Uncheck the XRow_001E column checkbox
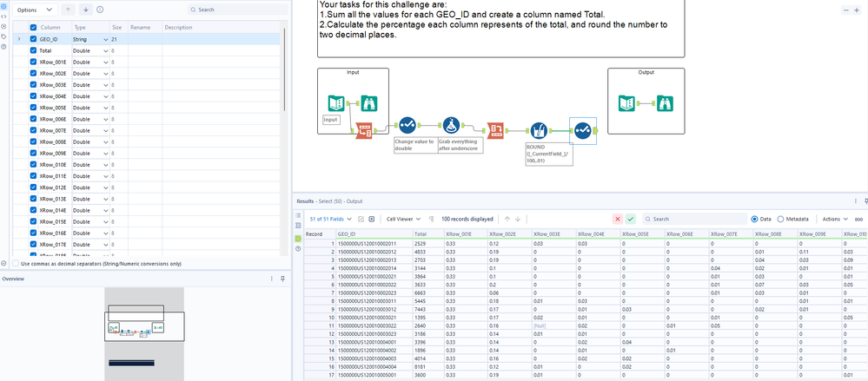The height and width of the screenshot is (381, 868). (x=33, y=62)
